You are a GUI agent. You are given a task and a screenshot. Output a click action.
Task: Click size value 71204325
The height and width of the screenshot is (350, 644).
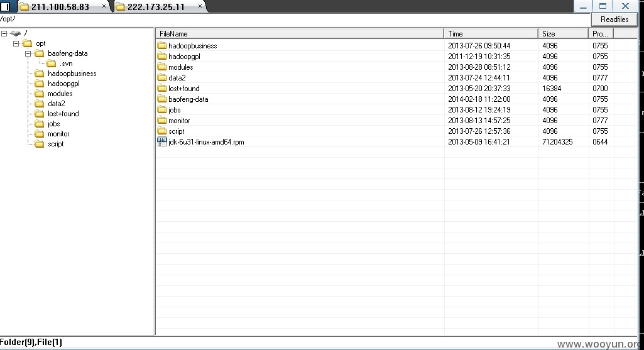[x=557, y=142]
